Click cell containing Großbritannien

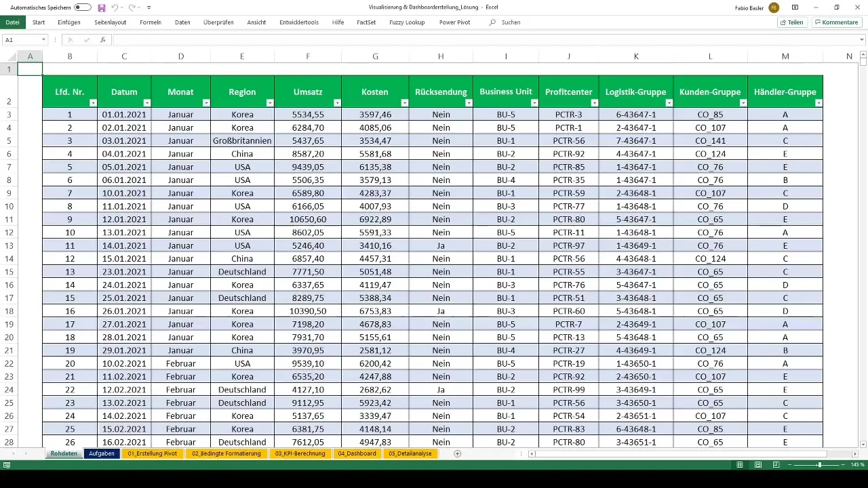tap(242, 141)
